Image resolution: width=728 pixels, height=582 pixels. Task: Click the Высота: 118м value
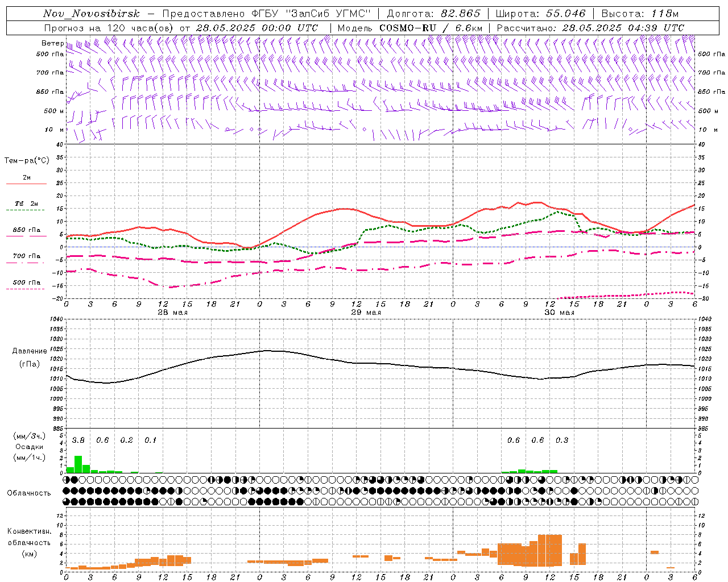tap(640, 14)
